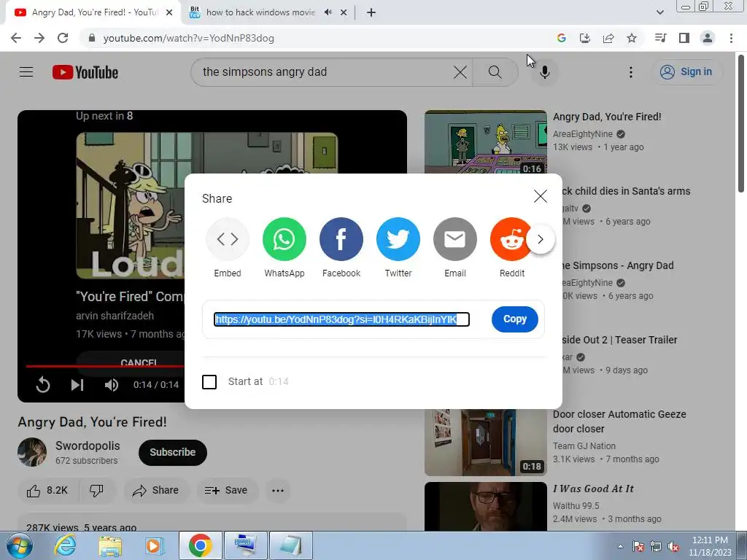The height and width of the screenshot is (560, 747).
Task: Click the Share button below video
Action: 156,491
